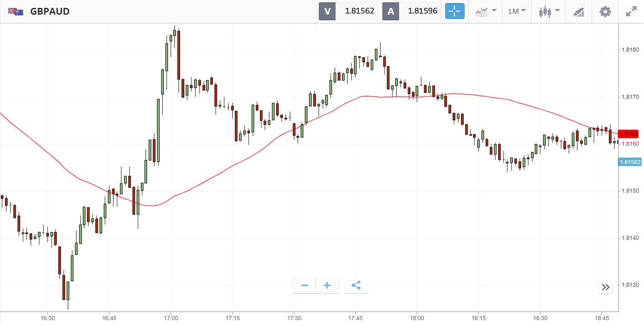This screenshot has width=644, height=326.
Task: Click the GBPAUD flag icon
Action: tap(15, 11)
